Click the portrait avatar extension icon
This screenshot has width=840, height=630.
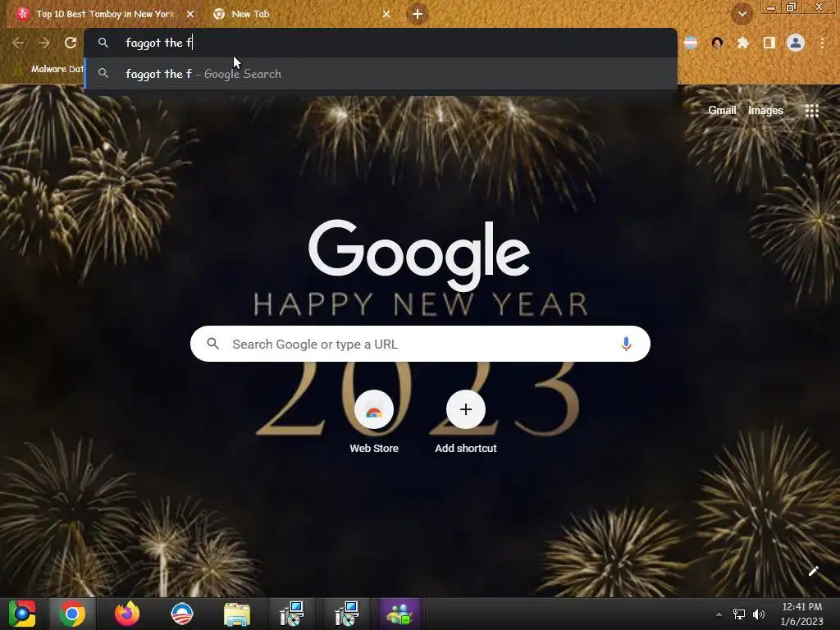(x=717, y=43)
